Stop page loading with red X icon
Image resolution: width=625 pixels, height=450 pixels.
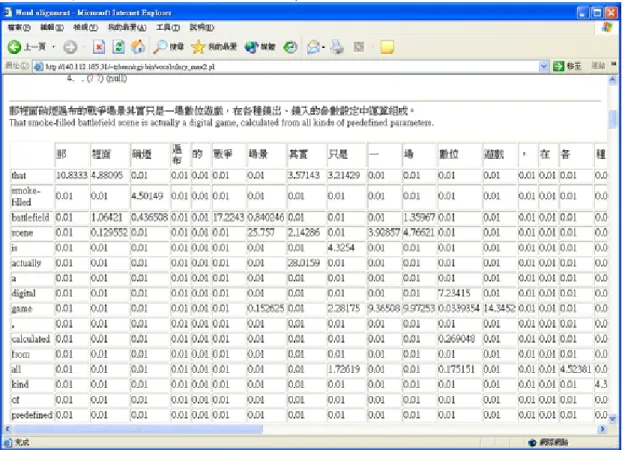[99, 47]
